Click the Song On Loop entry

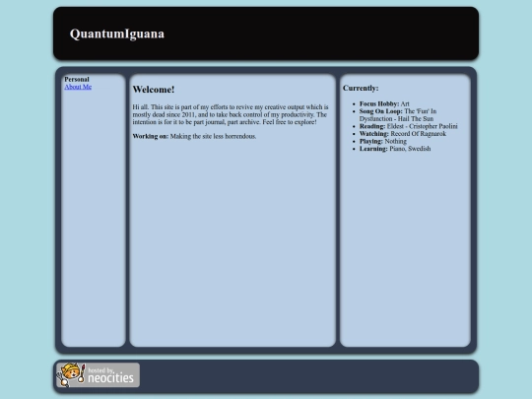398,115
